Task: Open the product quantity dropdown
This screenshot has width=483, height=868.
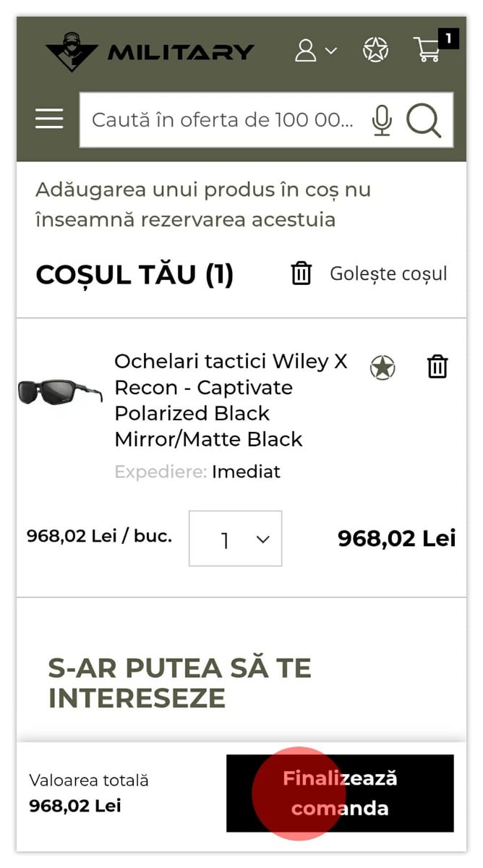Action: [x=235, y=539]
